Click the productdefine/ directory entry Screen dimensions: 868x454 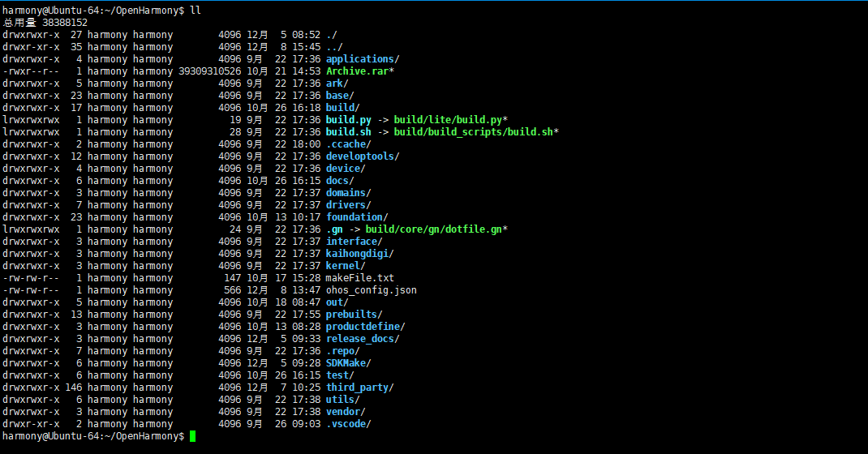[363, 327]
